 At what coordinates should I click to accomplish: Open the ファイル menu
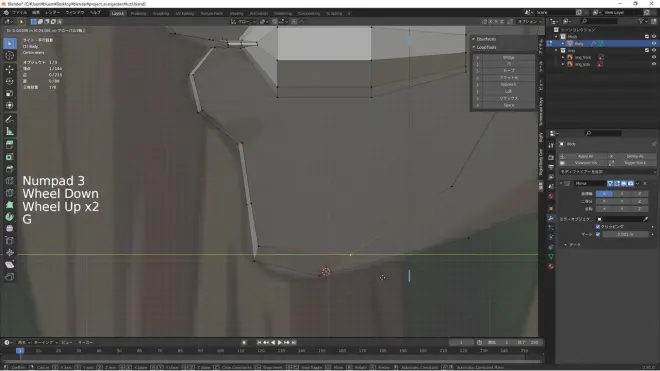click(x=19, y=13)
